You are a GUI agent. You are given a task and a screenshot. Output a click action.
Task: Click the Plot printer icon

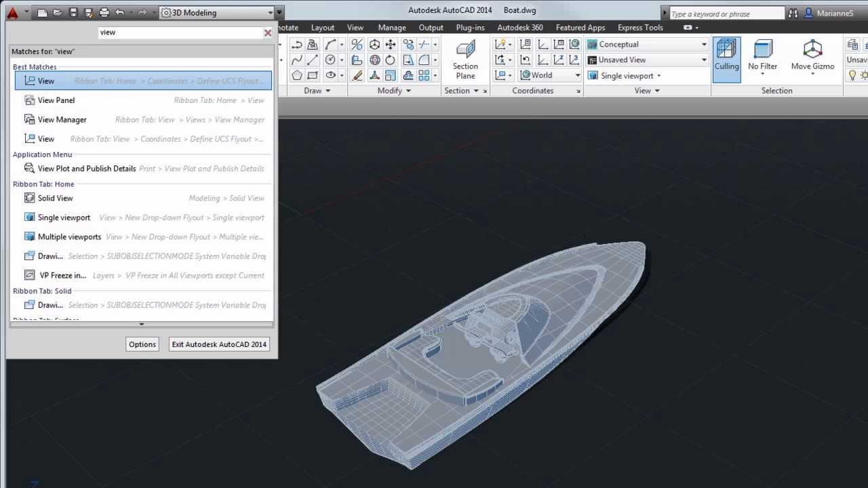(x=104, y=12)
